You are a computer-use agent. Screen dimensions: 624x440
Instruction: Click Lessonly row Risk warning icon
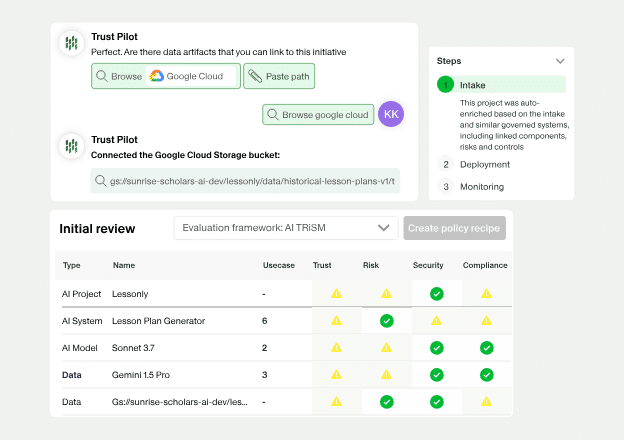386,294
